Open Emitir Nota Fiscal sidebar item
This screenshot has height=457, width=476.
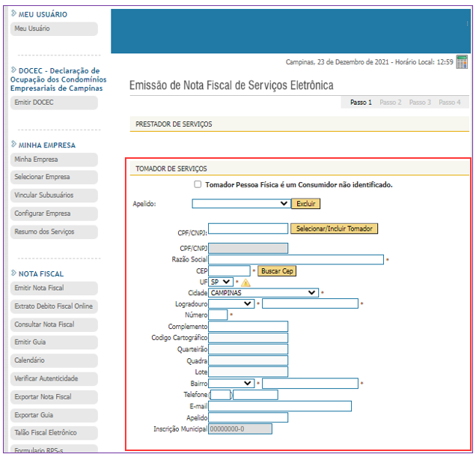tap(54, 288)
